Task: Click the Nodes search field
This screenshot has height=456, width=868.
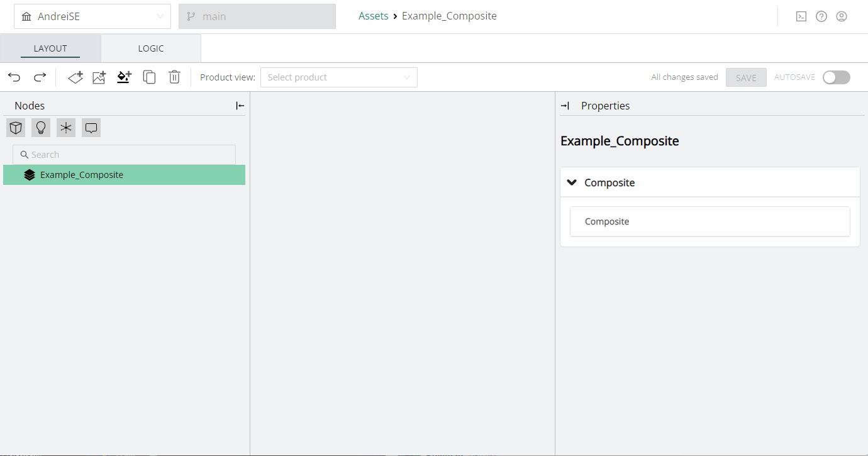Action: tap(125, 155)
